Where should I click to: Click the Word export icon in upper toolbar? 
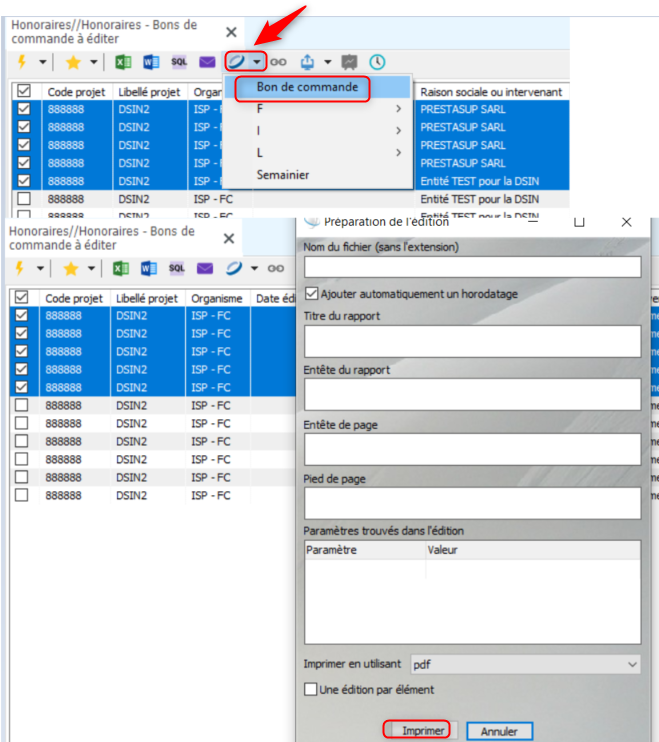(151, 62)
